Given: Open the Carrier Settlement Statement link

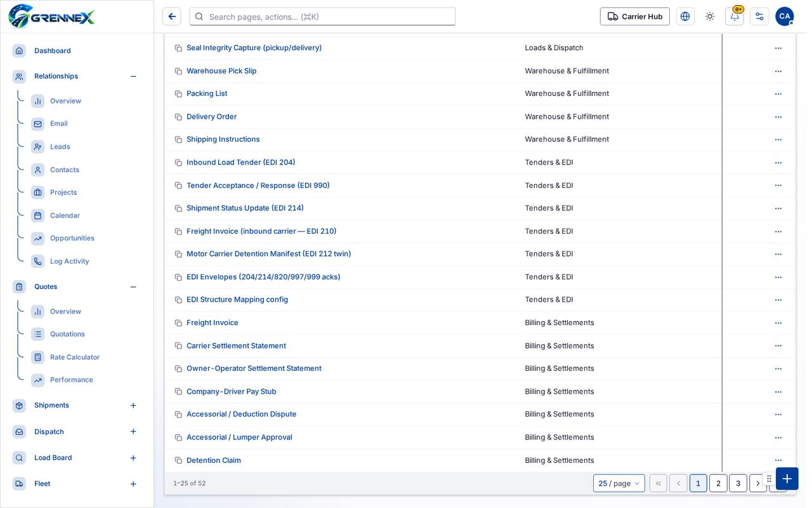Looking at the screenshot, I should [x=236, y=345].
